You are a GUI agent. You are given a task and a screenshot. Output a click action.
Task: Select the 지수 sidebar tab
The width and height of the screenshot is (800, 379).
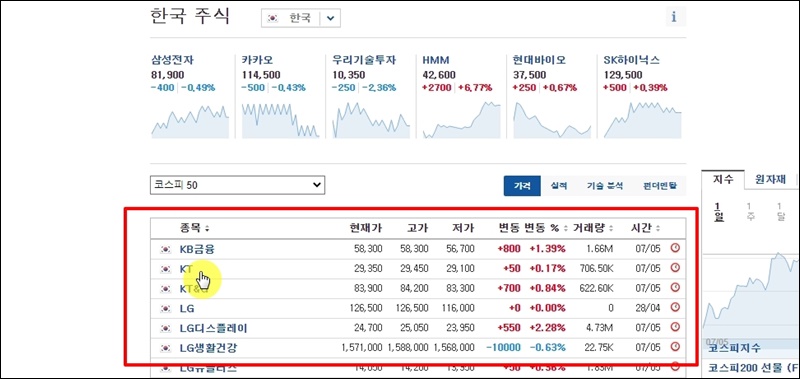coord(723,180)
